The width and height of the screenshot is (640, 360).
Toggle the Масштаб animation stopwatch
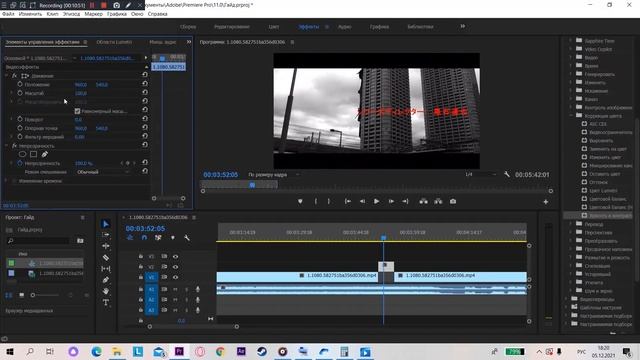click(20, 93)
